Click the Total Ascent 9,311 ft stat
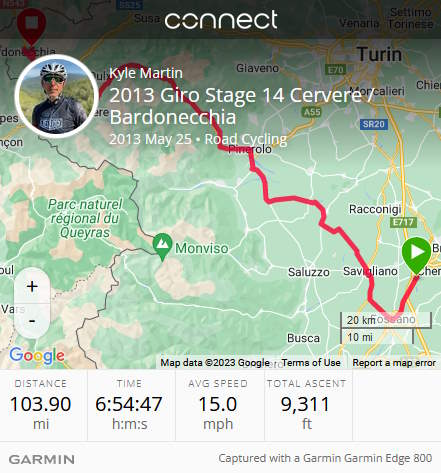The width and height of the screenshot is (441, 473). [306, 406]
